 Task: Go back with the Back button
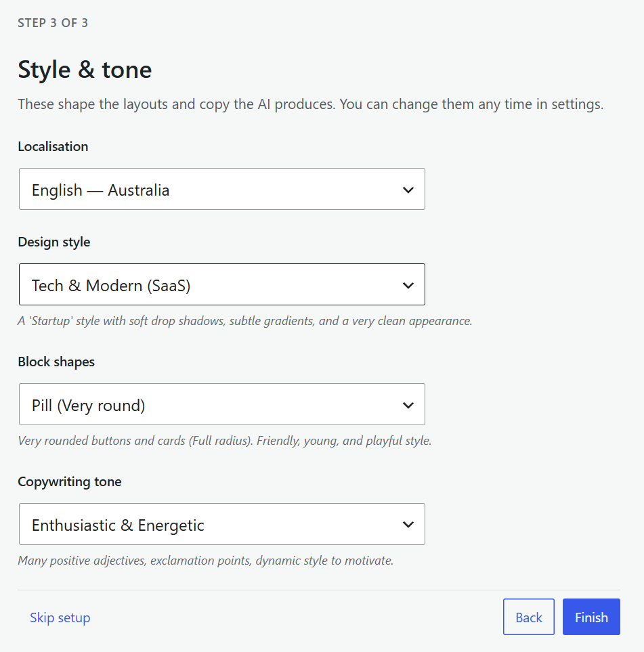click(x=528, y=617)
